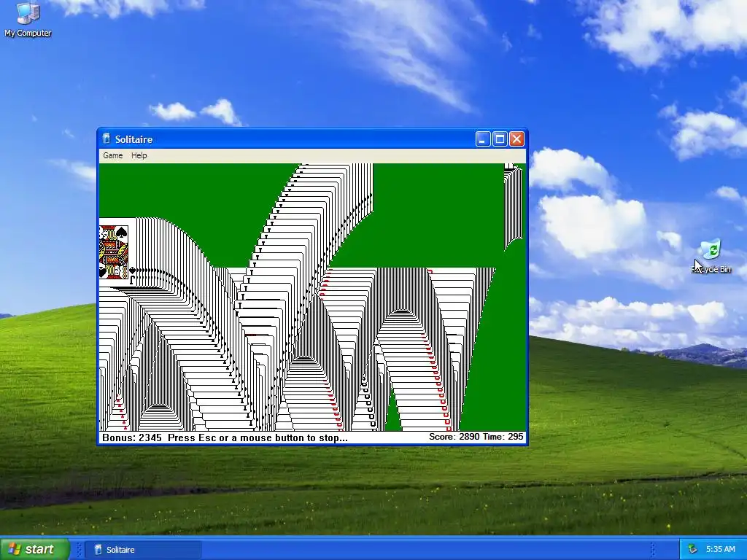The image size is (747, 560).
Task: Open the Windows Start menu
Action: coord(34,549)
